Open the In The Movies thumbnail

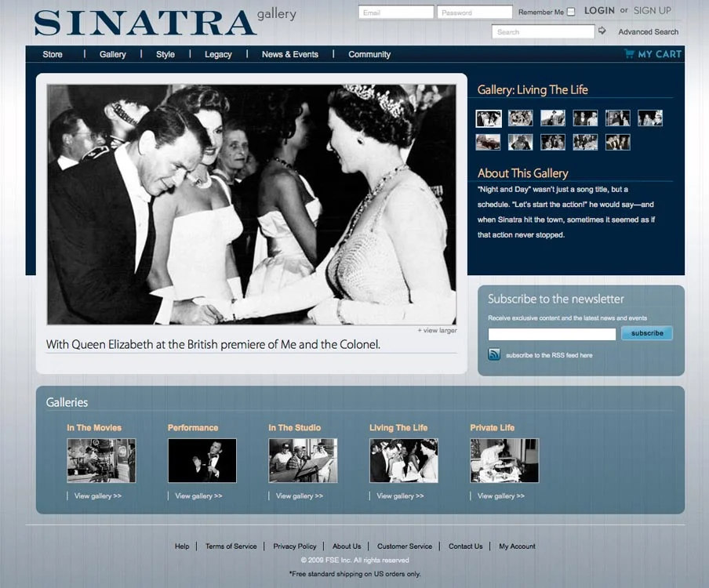101,460
